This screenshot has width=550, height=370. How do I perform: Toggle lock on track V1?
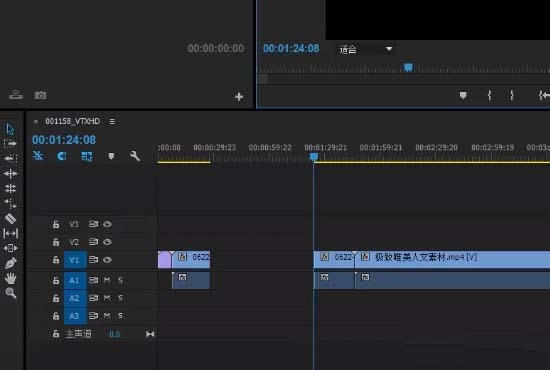pyautogui.click(x=56, y=260)
